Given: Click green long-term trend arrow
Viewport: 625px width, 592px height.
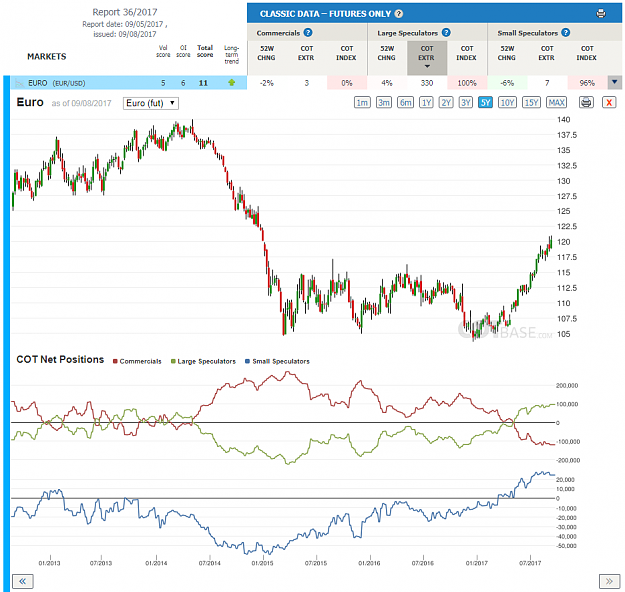Looking at the screenshot, I should [231, 83].
